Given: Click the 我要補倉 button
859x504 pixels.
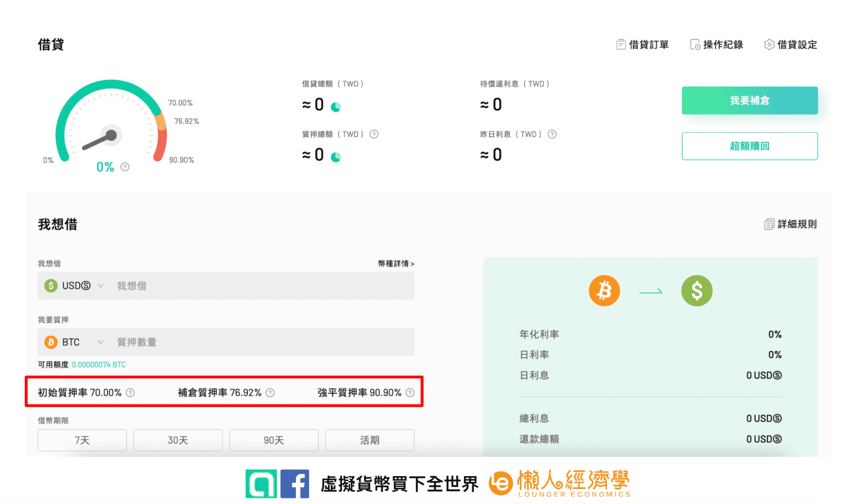Looking at the screenshot, I should tap(749, 100).
